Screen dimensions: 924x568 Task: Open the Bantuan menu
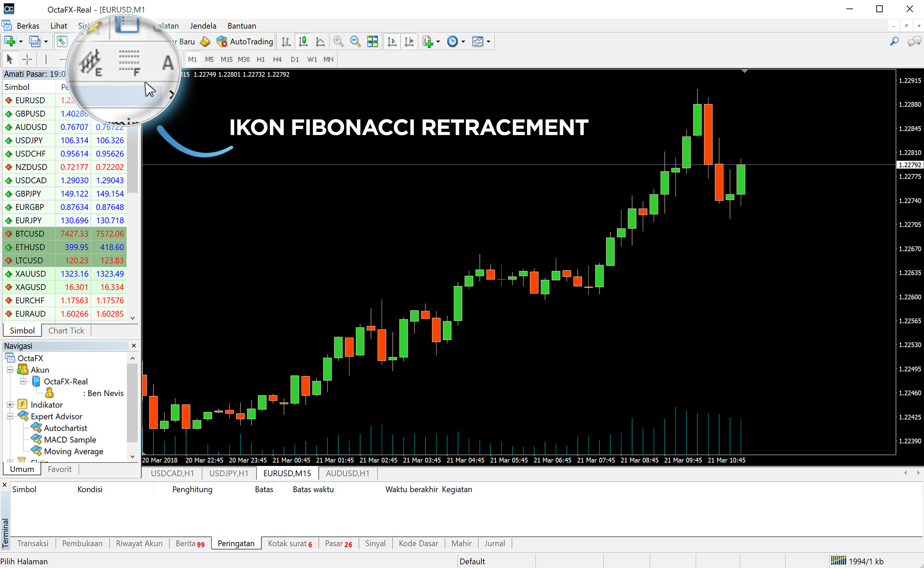pos(241,26)
